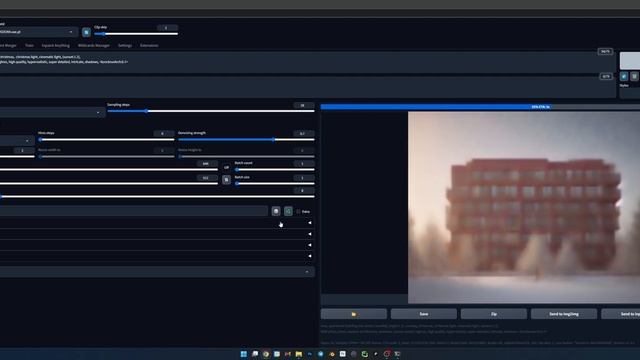The height and width of the screenshot is (360, 640).
Task: Click into the positive prompt text box
Action: click(308, 62)
